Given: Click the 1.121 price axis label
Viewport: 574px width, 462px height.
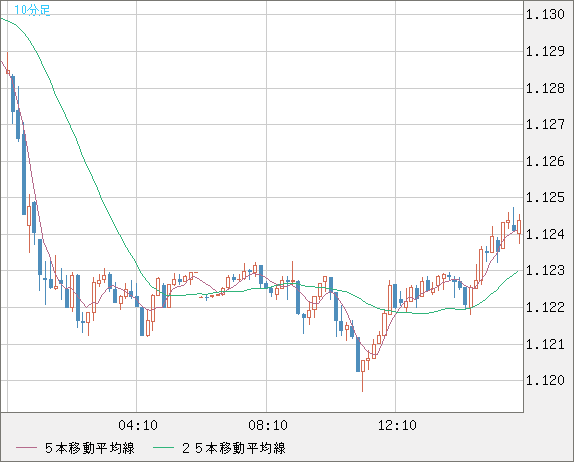Looking at the screenshot, I should pos(545,344).
